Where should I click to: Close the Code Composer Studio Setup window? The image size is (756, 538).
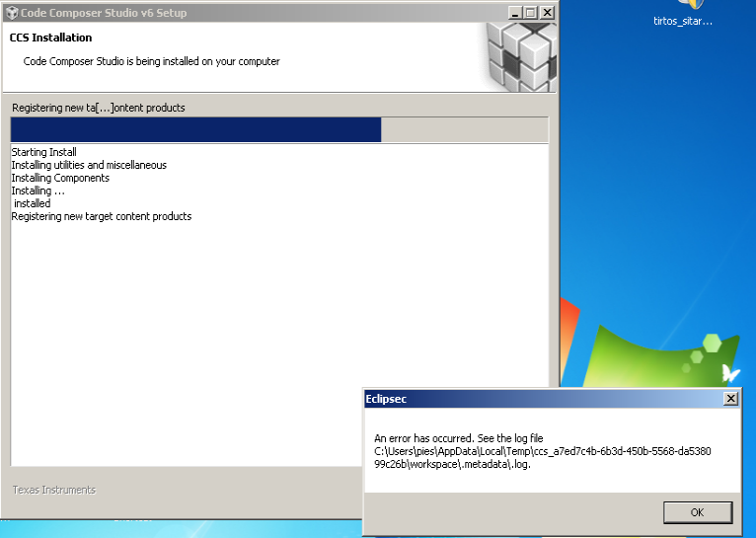547,13
